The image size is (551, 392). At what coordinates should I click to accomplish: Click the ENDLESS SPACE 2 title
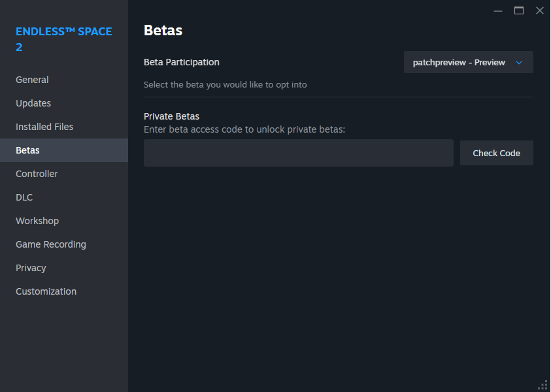[x=63, y=39]
